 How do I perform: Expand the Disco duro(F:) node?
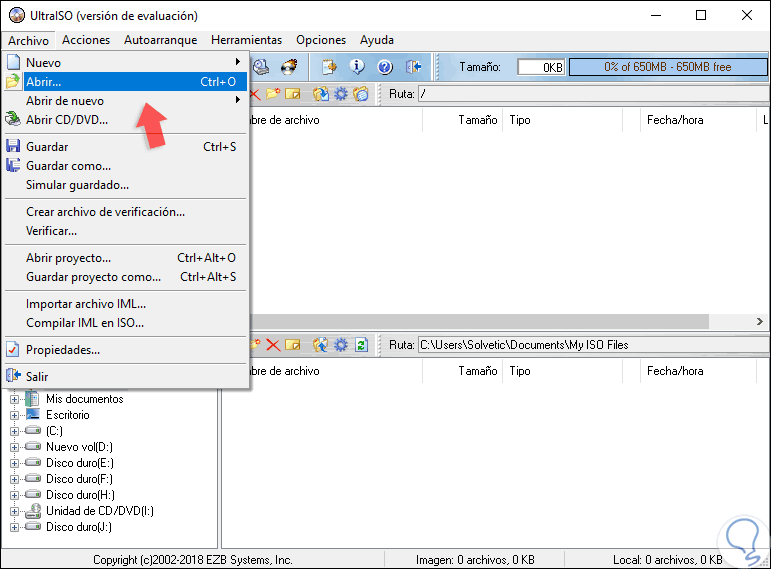coord(14,479)
